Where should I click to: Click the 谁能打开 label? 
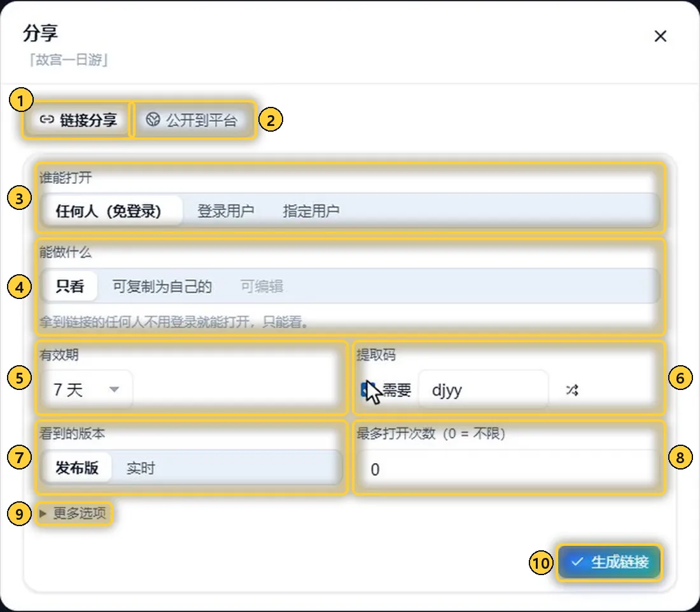(x=66, y=177)
